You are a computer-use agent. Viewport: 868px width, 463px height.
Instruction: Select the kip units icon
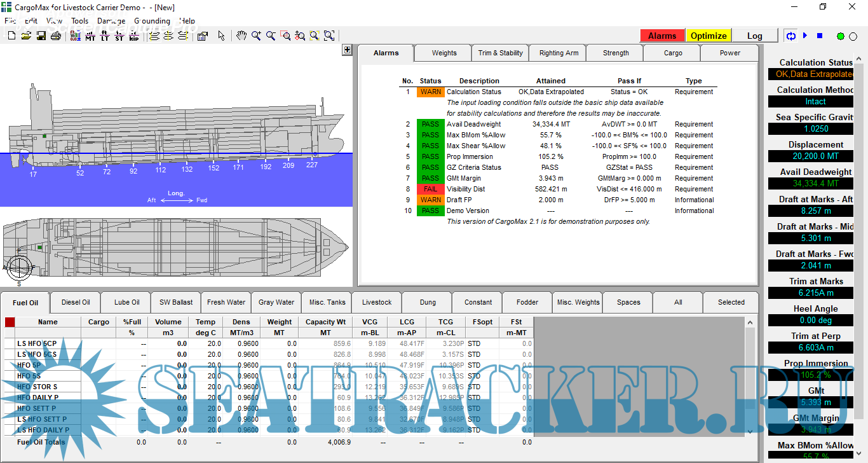click(133, 36)
